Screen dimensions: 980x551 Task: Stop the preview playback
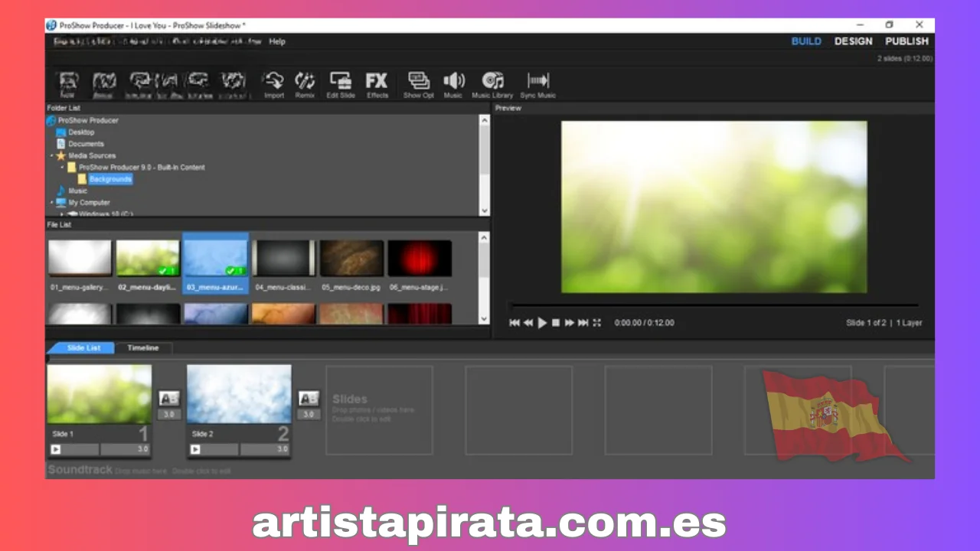point(556,323)
